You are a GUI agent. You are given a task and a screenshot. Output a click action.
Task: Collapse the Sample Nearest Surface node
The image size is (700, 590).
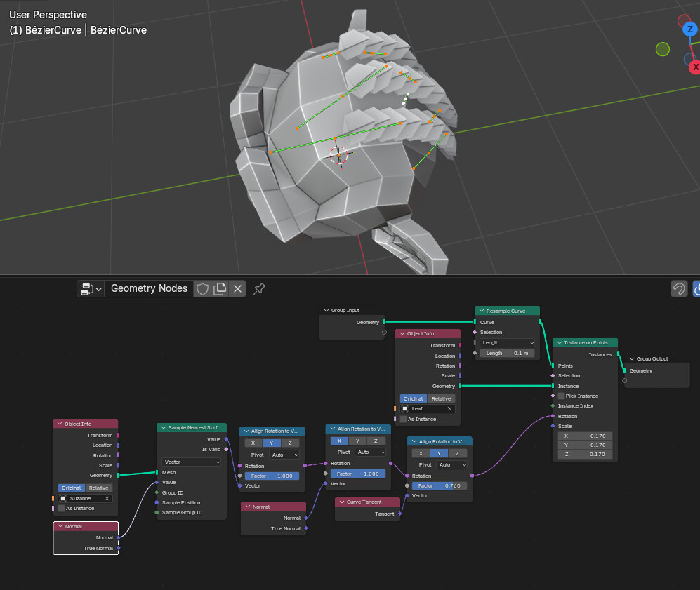[164, 428]
